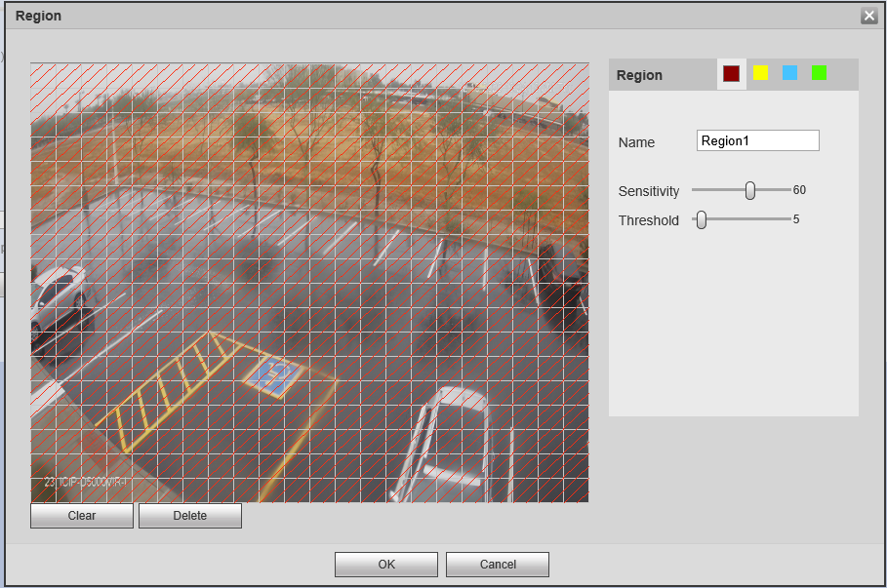Close the Region dialog

pos(868,16)
